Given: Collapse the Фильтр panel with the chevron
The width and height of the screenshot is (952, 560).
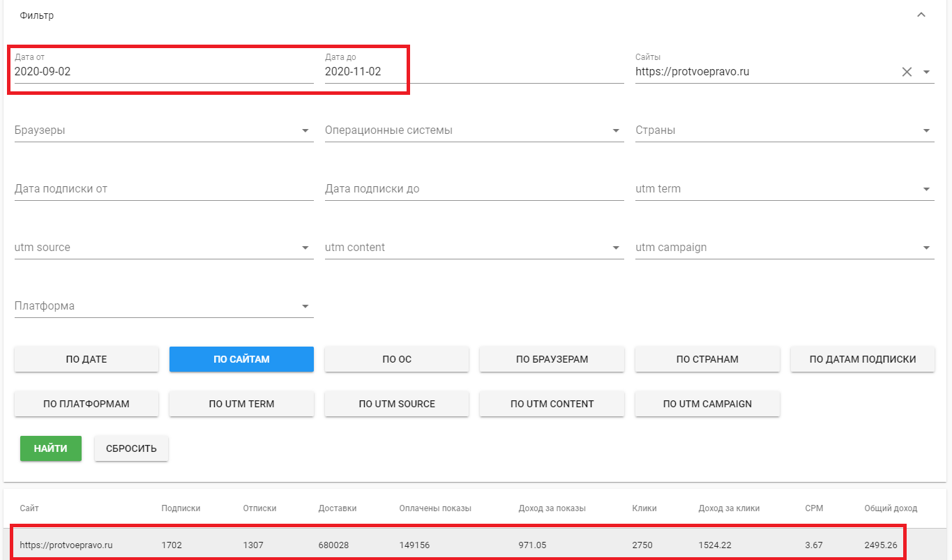Looking at the screenshot, I should coord(921,15).
